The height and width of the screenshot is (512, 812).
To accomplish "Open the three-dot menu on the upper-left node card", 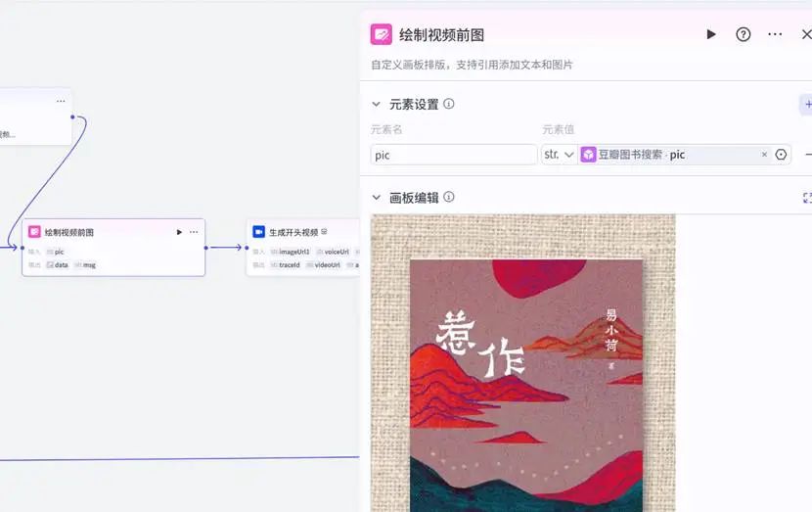I will 61,101.
